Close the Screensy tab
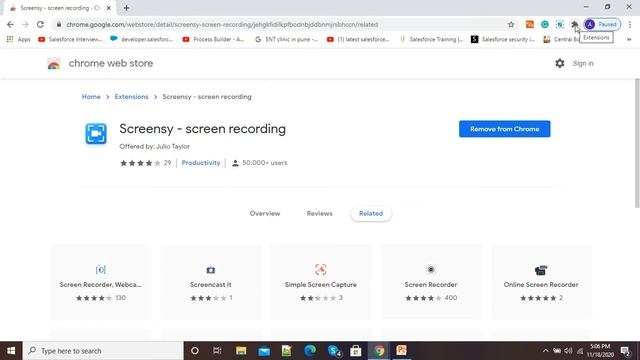 (109, 8)
